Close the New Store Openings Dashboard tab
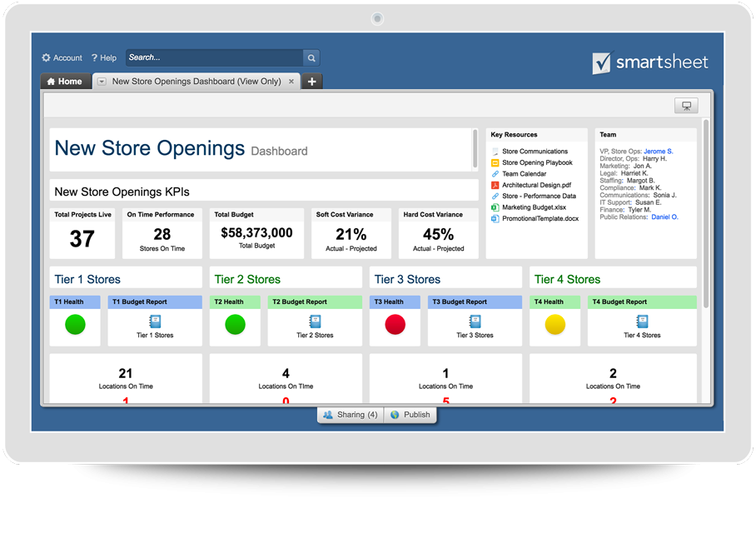Image resolution: width=756 pixels, height=533 pixels. pos(291,82)
